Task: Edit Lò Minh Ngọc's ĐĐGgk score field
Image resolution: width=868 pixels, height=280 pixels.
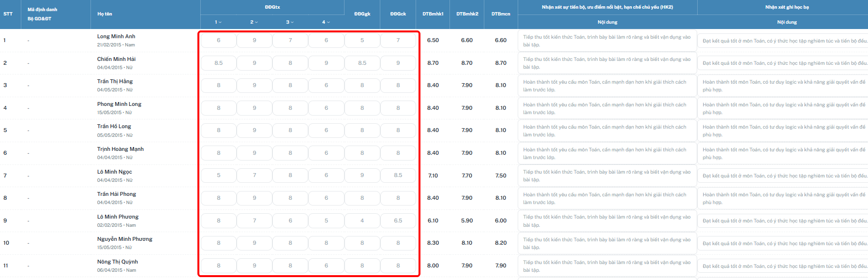Action: pyautogui.click(x=362, y=175)
